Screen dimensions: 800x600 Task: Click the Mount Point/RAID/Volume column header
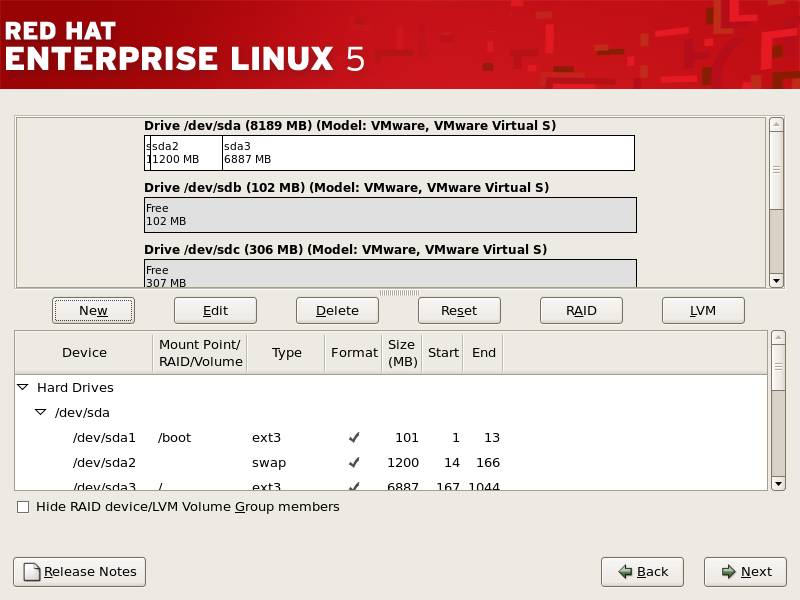[200, 353]
